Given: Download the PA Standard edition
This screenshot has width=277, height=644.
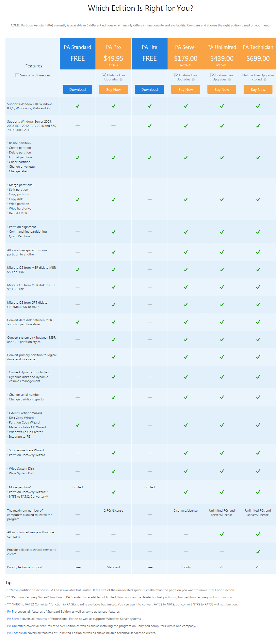Looking at the screenshot, I should pos(77,89).
